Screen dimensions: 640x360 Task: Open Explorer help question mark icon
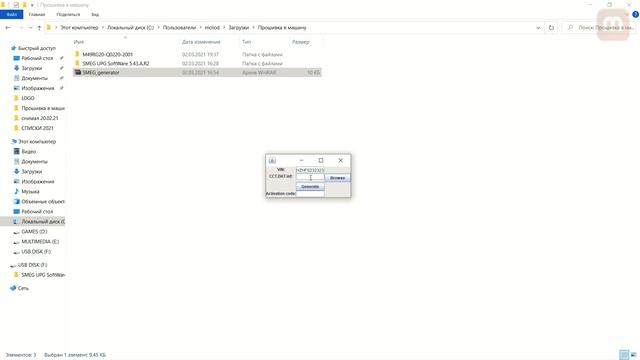[x=635, y=14]
